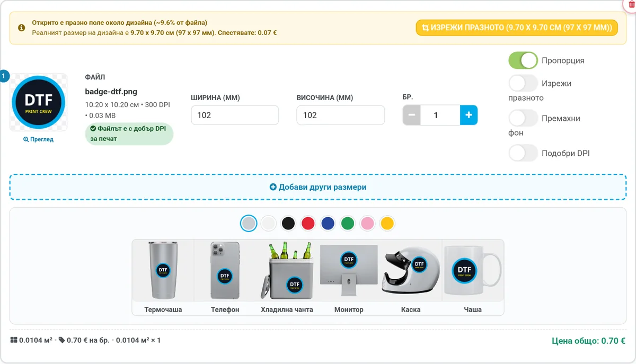Click the badge-dtf.png design thumbnail

[x=38, y=102]
